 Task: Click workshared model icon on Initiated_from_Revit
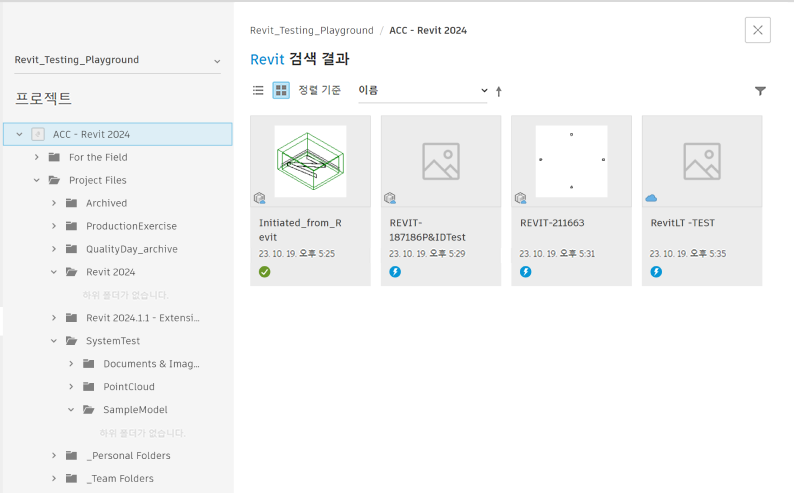[260, 198]
